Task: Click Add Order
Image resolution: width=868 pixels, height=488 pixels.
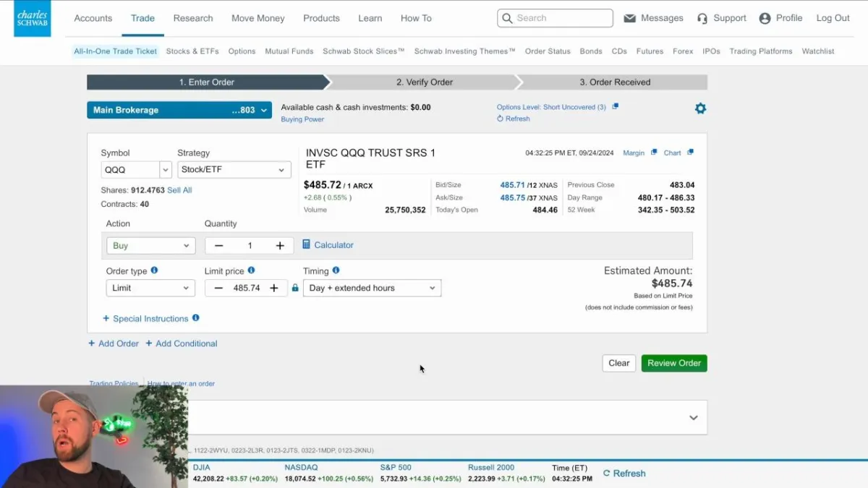Action: click(114, 343)
